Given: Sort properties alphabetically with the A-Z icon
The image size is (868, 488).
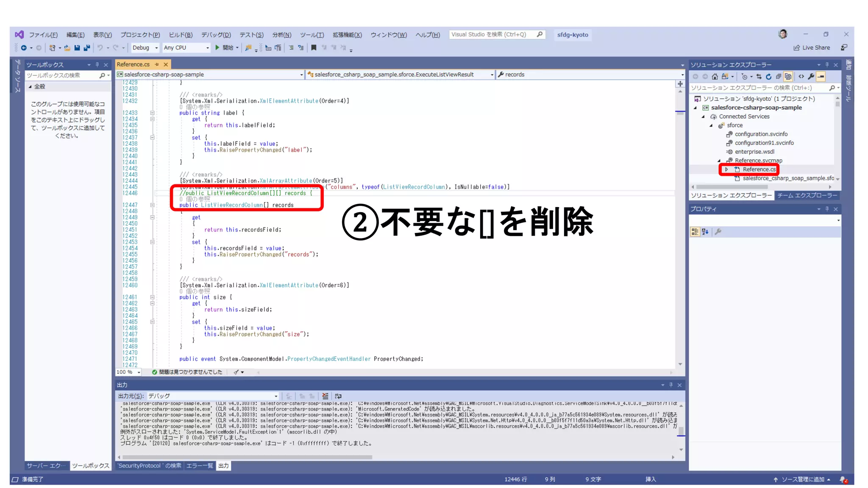Looking at the screenshot, I should (x=705, y=232).
